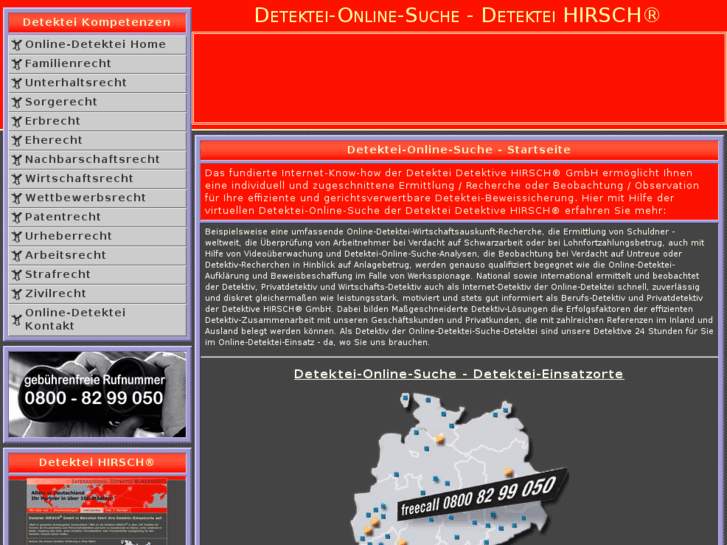Open the Familienrecht menu entry
The image size is (727, 545).
point(97,64)
